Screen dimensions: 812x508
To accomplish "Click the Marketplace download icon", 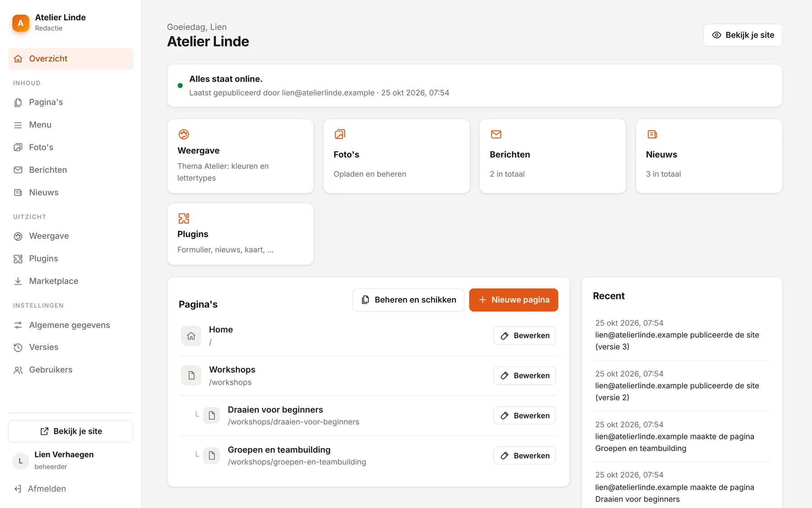I will (18, 281).
